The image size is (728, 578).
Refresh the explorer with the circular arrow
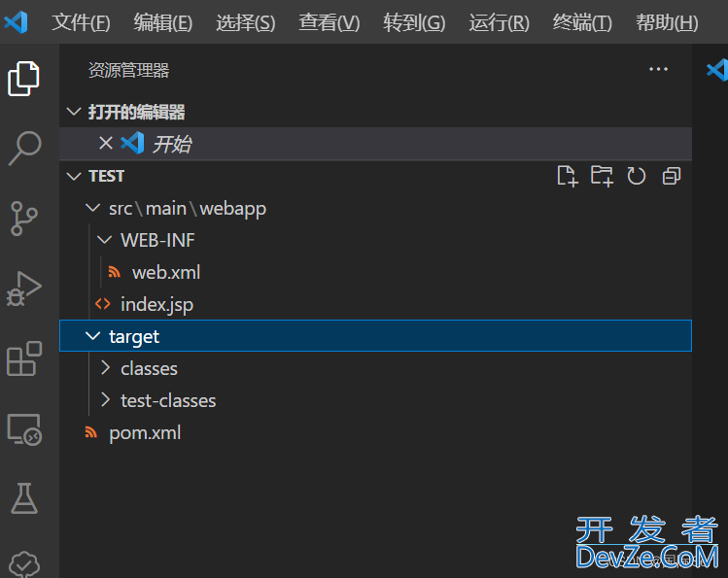pyautogui.click(x=636, y=176)
